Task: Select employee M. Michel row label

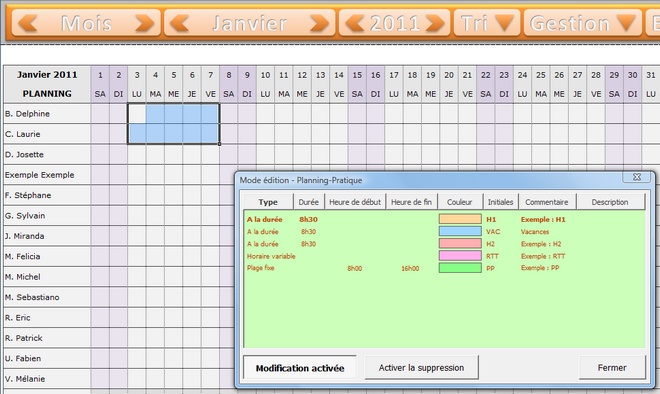Action: click(47, 277)
